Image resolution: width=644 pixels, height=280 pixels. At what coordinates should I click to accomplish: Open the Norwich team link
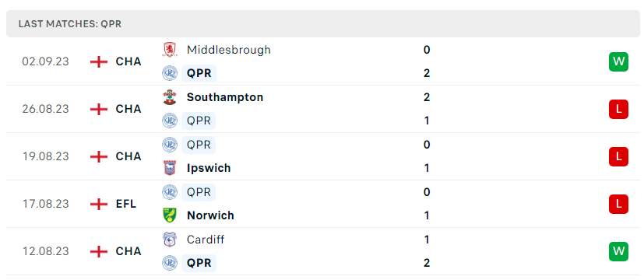[x=210, y=215]
